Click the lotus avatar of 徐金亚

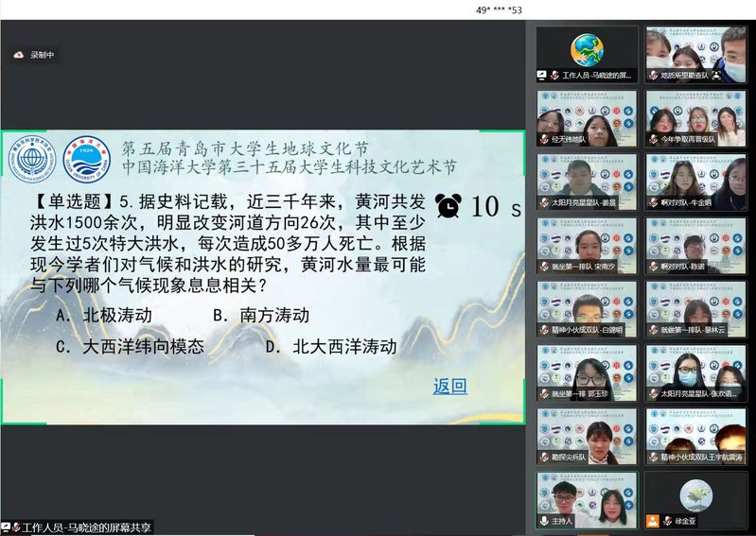point(695,493)
